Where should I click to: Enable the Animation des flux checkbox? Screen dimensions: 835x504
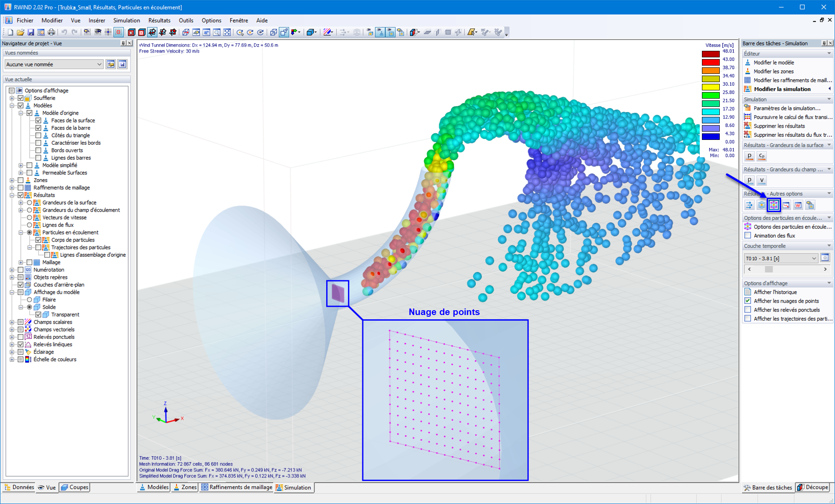click(x=748, y=235)
